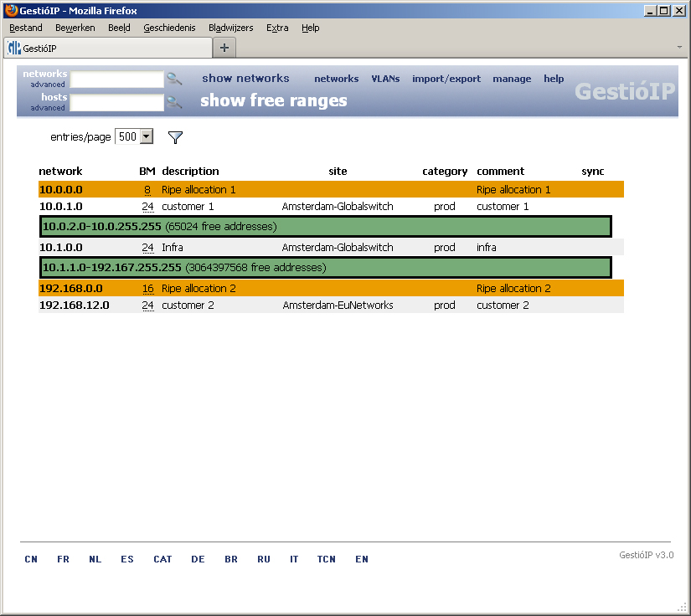The height and width of the screenshot is (616, 691).
Task: Switch language to NL
Action: (x=95, y=559)
